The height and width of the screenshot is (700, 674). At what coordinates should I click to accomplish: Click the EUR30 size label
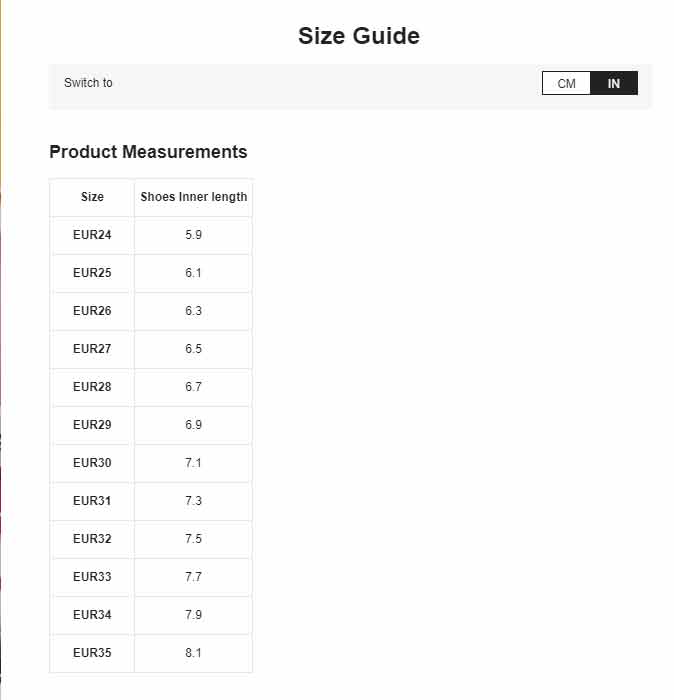(92, 462)
